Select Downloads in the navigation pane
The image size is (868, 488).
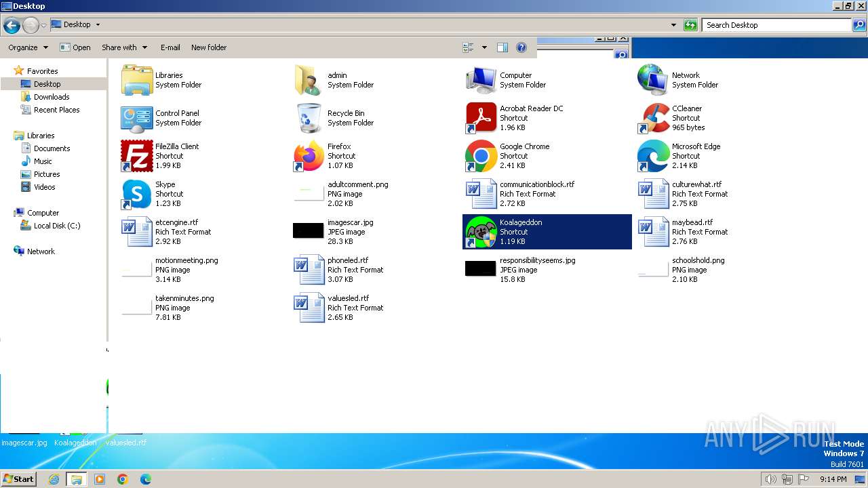[x=52, y=97]
